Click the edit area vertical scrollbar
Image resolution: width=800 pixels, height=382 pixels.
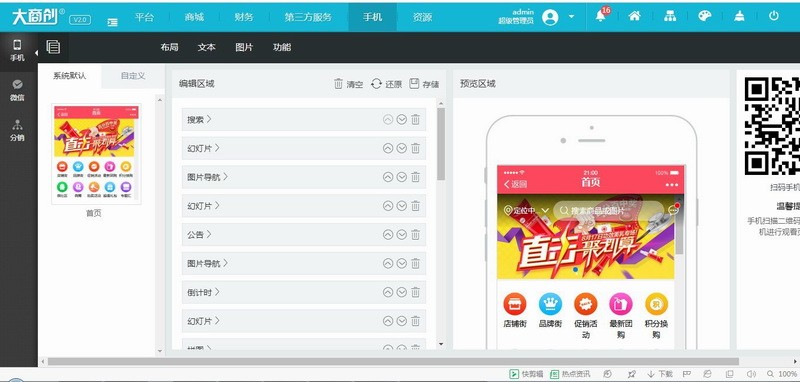click(441, 144)
